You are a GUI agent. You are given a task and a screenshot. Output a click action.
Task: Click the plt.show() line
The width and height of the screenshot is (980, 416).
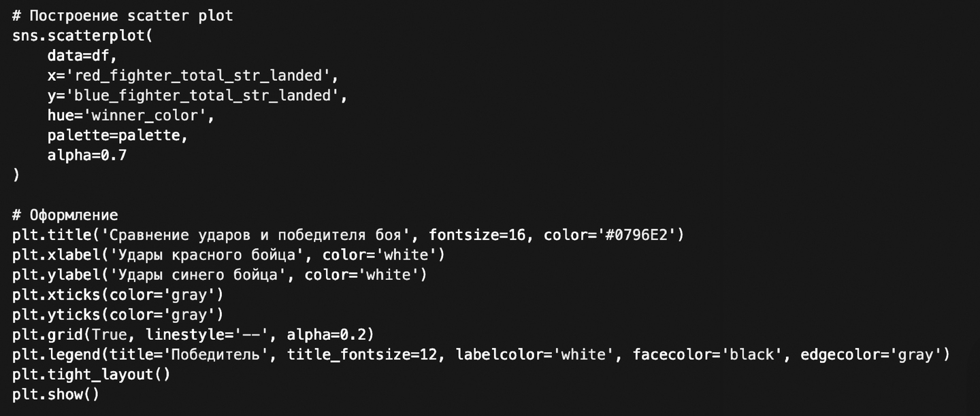[56, 394]
